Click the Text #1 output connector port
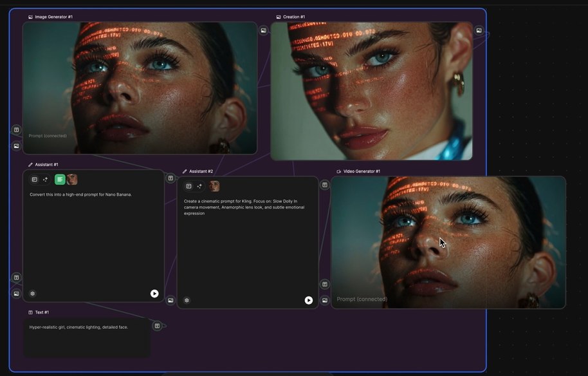 [156, 326]
